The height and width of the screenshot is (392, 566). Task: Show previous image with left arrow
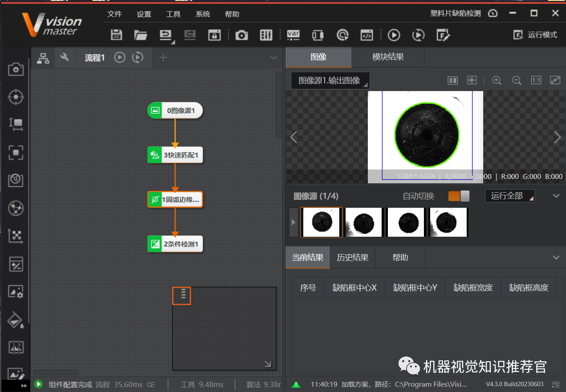pyautogui.click(x=293, y=137)
